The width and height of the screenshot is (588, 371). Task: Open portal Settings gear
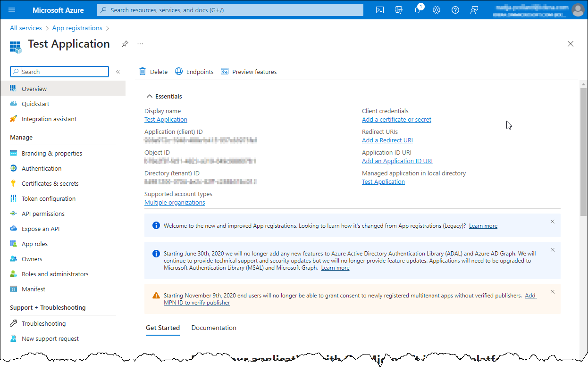[437, 10]
